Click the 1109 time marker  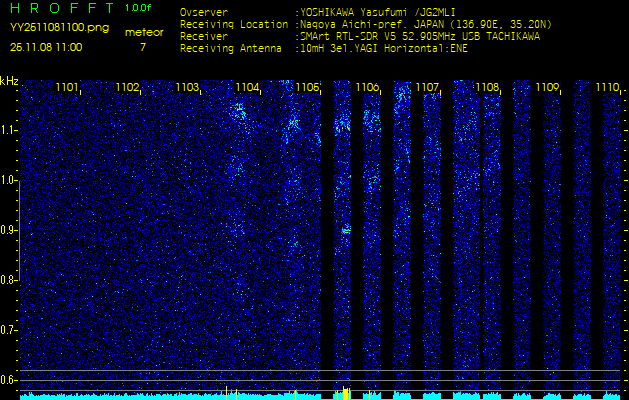(x=548, y=87)
